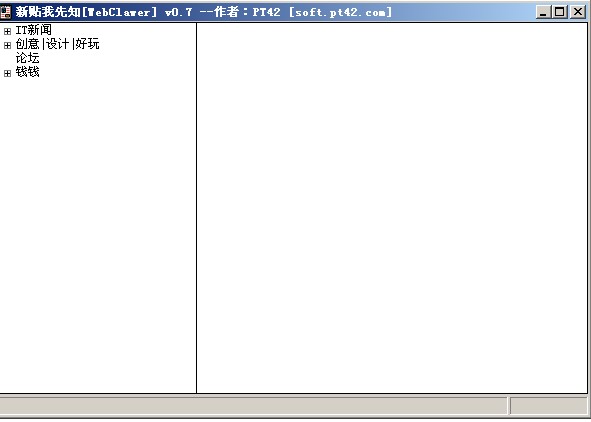Select the 创意|设计|好玩 category label
This screenshot has width=591, height=422.
57,44
